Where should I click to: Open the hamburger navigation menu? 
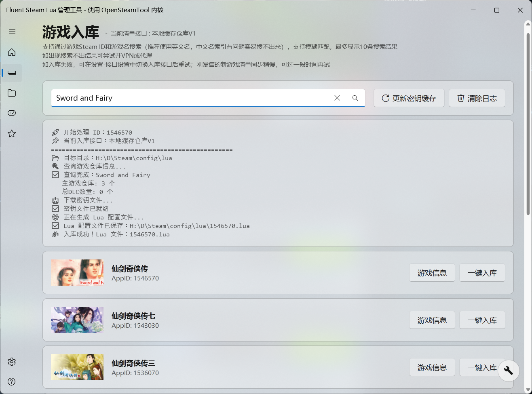12,32
